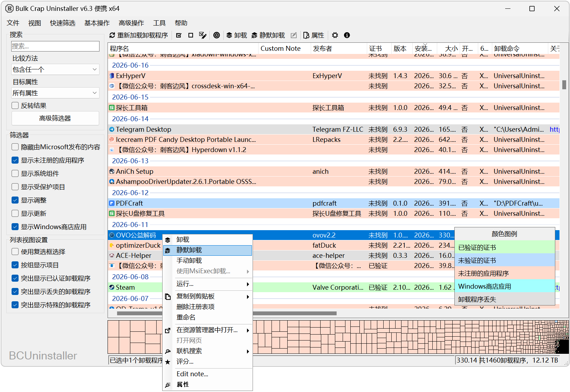Click the AniCh Setup row icon
The width and height of the screenshot is (570, 392).
coord(112,171)
